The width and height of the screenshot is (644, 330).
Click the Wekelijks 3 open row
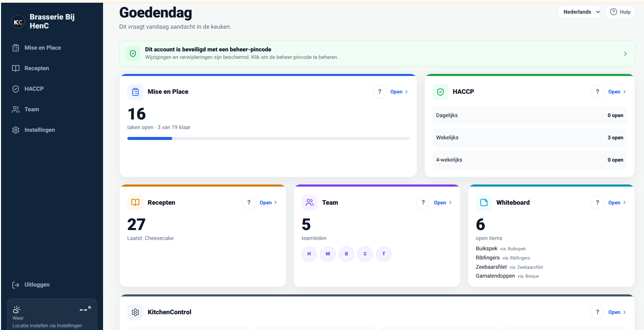click(x=530, y=138)
